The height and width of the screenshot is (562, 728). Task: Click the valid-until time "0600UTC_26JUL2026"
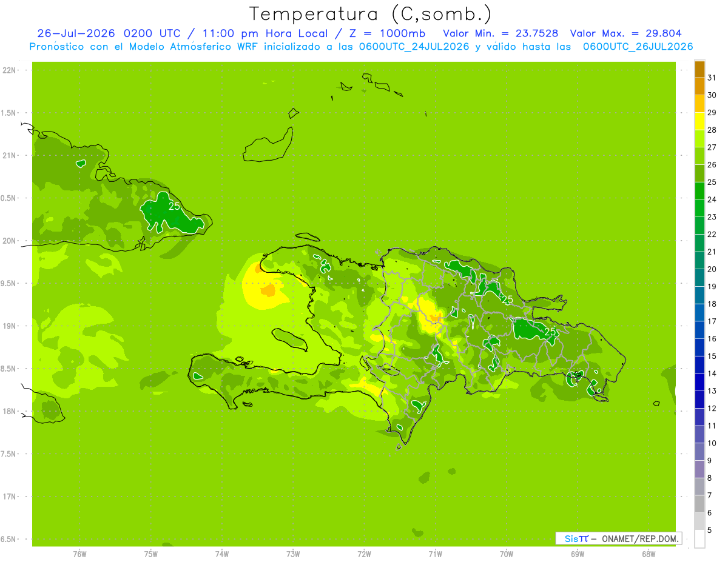pos(638,46)
